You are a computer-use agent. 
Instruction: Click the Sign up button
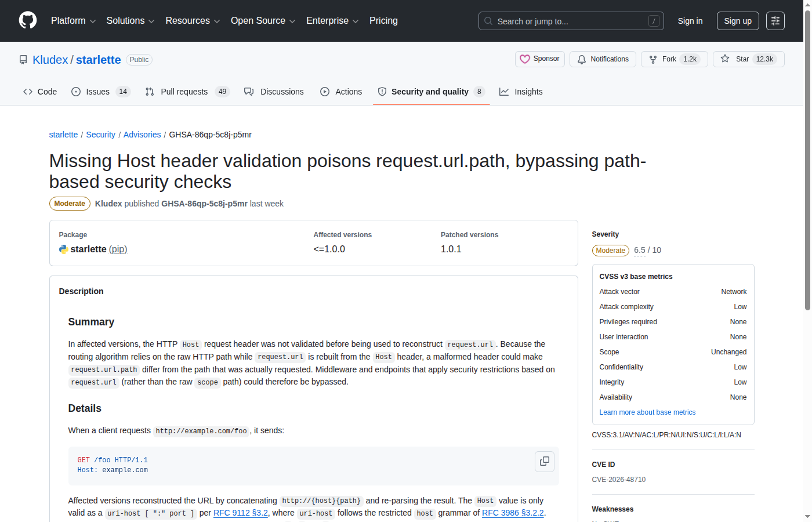738,21
